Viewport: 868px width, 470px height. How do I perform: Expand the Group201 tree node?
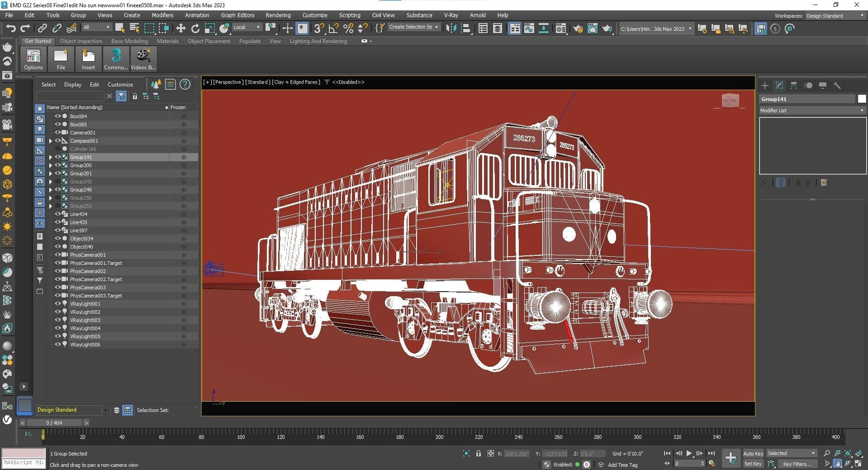(51, 173)
